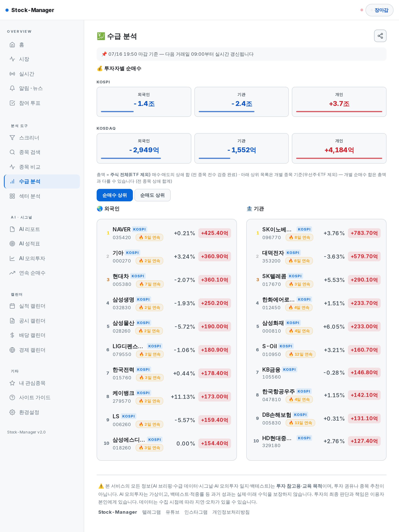Open the 인스타그램 footer link

[x=196, y=512]
